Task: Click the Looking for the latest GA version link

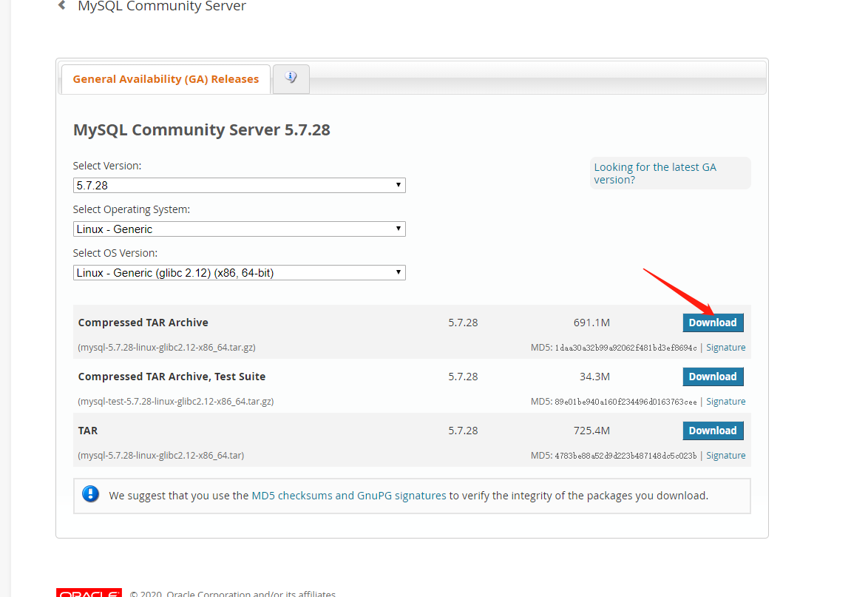Action: point(655,173)
